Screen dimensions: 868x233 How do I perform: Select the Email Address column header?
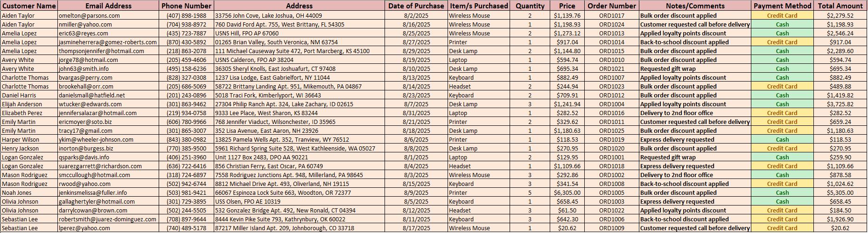[108, 6]
